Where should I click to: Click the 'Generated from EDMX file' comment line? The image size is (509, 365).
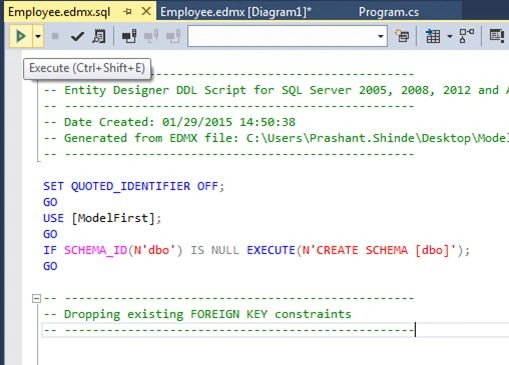coord(276,138)
